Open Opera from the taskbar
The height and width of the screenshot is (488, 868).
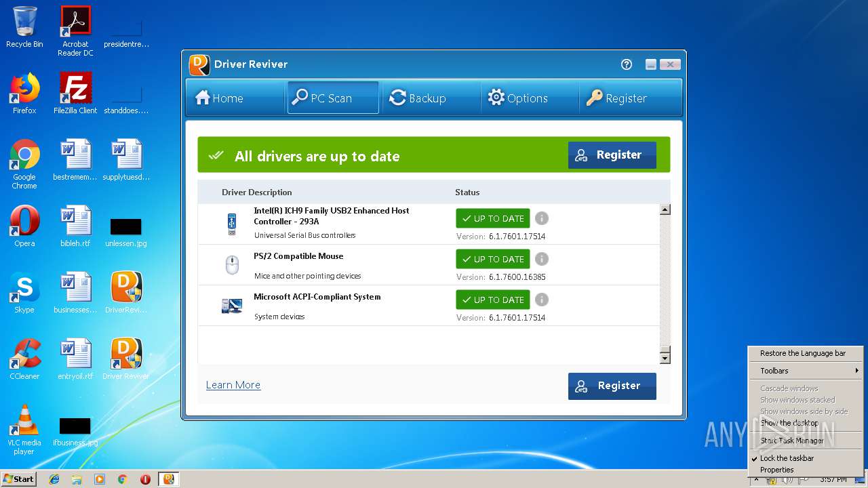(x=145, y=479)
